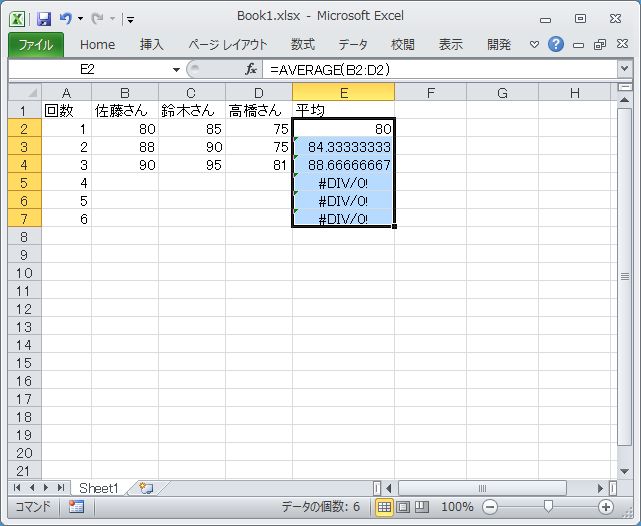Go to the previous sheet tab arrow
This screenshot has width=641, height=526.
point(32,487)
